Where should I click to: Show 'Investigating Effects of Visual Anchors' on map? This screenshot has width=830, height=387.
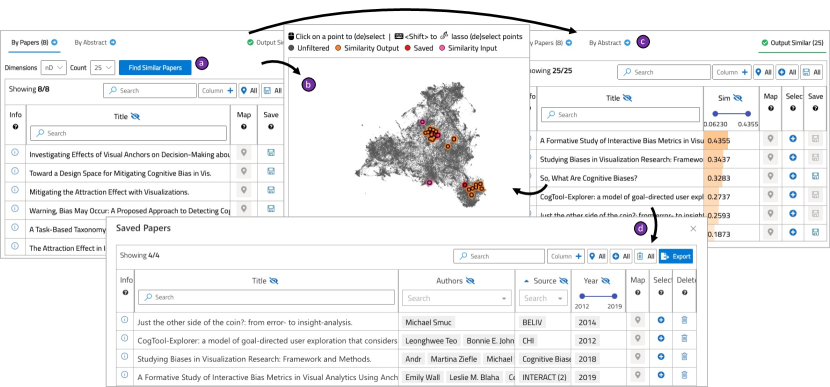(x=243, y=153)
